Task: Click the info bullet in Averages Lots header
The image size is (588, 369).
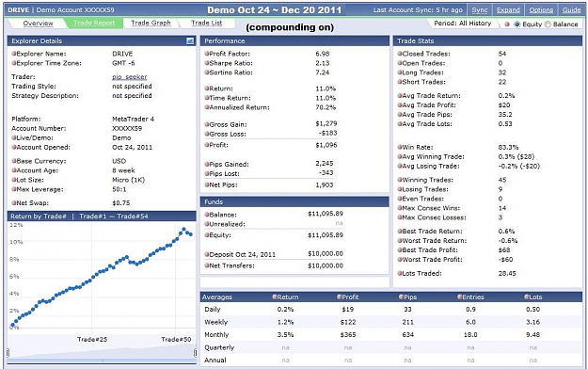Action: (x=527, y=297)
